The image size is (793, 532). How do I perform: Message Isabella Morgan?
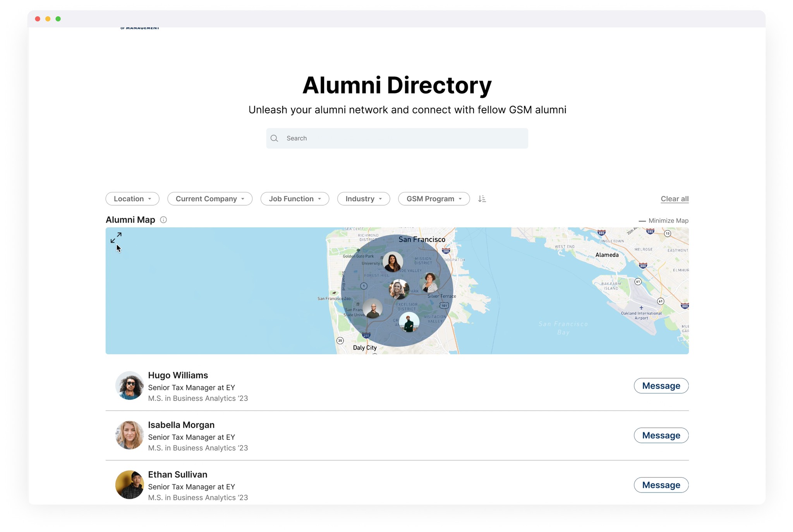661,435
